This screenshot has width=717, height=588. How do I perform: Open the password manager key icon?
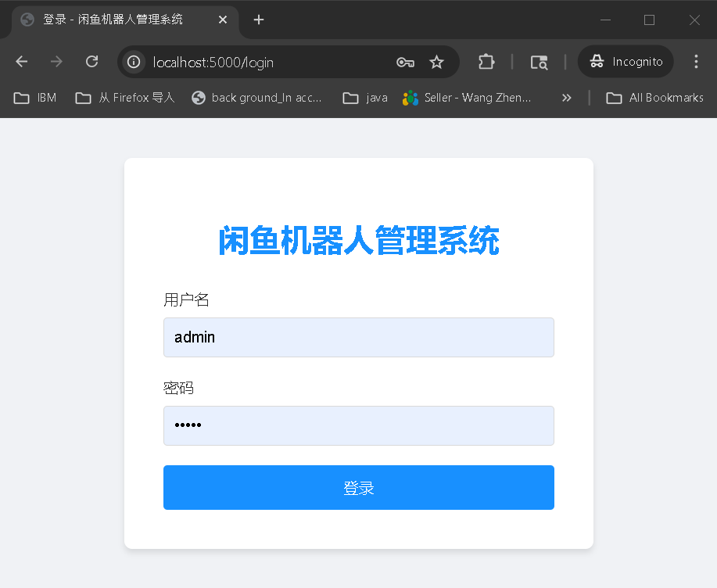405,61
